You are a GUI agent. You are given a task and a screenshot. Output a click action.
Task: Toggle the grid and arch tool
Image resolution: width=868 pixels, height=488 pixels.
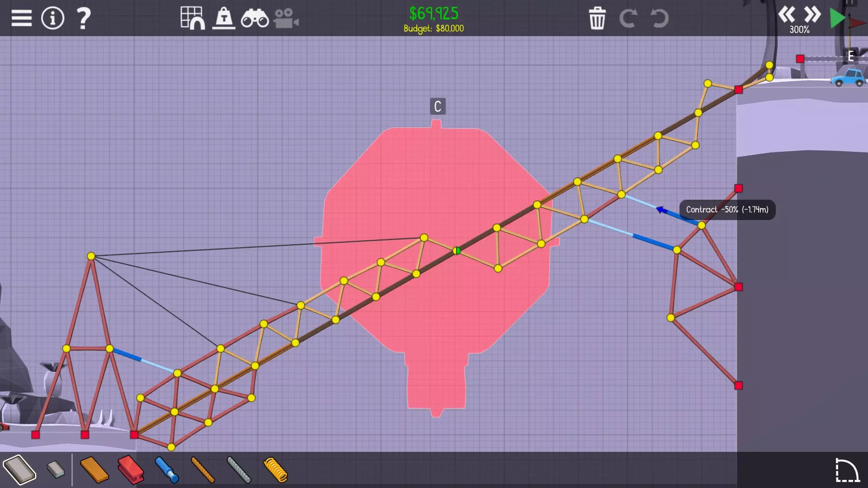[193, 19]
